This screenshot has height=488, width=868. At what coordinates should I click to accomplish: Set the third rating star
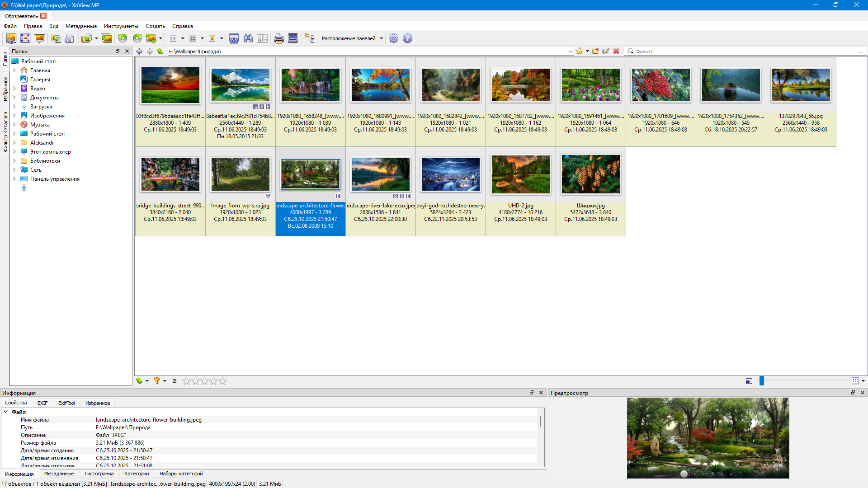[x=204, y=381]
